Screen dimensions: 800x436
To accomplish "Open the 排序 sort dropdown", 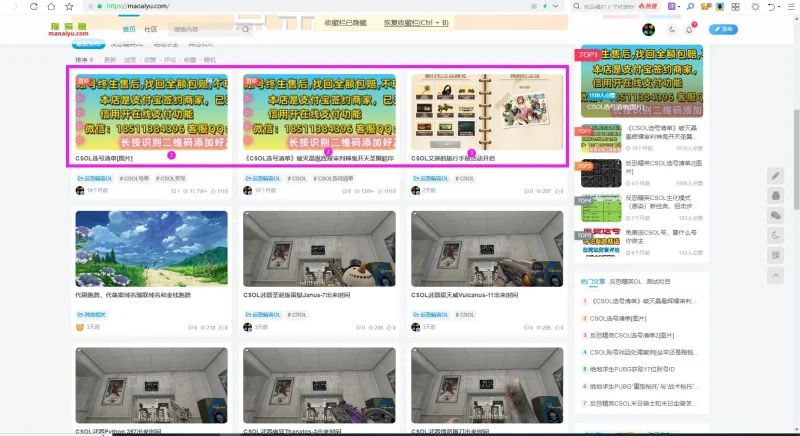I will [x=84, y=60].
